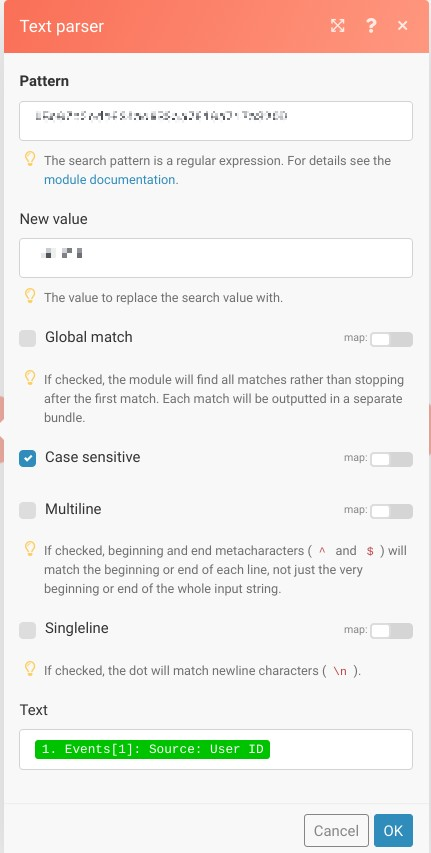Uncheck the Case sensitive checkbox
The image size is (431, 853).
click(x=28, y=458)
